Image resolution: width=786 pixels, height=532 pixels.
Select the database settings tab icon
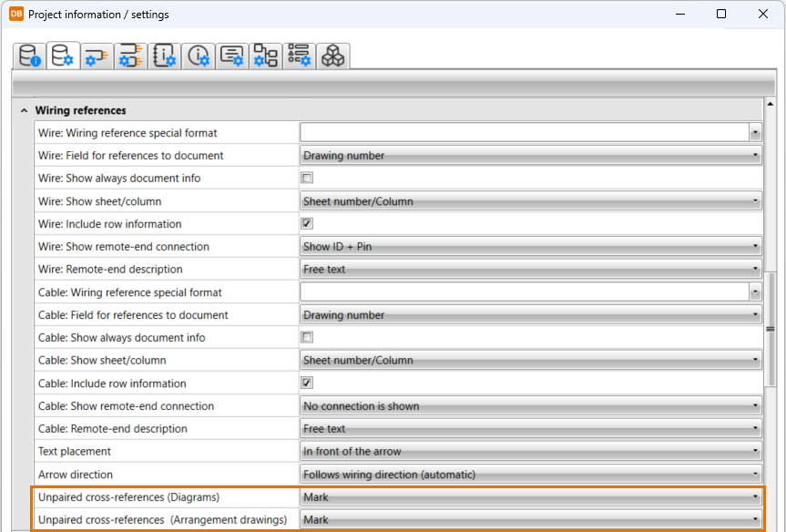point(62,56)
